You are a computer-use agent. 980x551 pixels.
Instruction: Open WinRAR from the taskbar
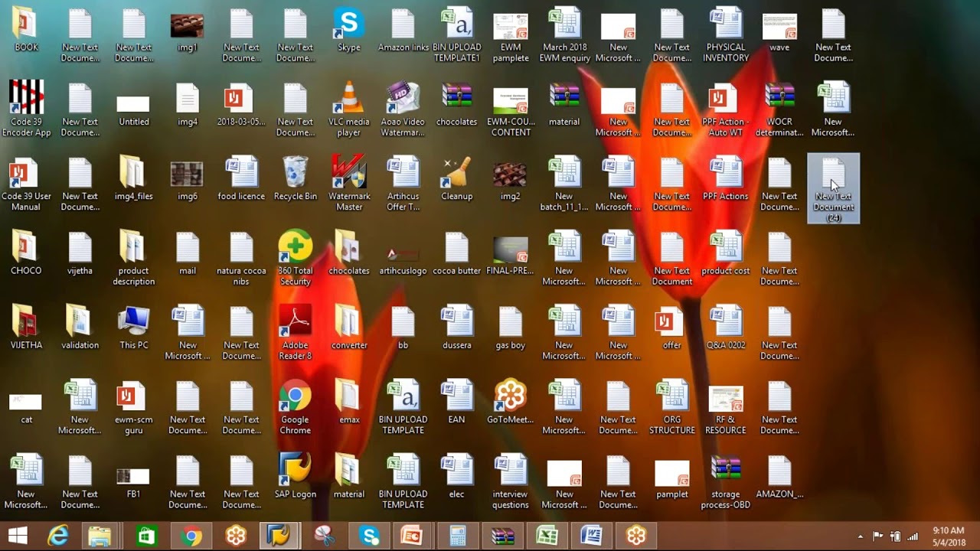tap(502, 536)
